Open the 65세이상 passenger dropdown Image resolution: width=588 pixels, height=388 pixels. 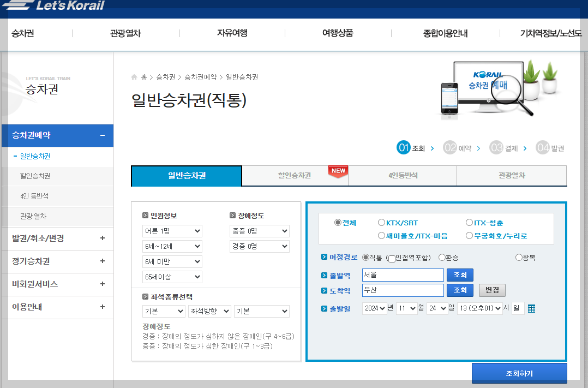pos(172,277)
